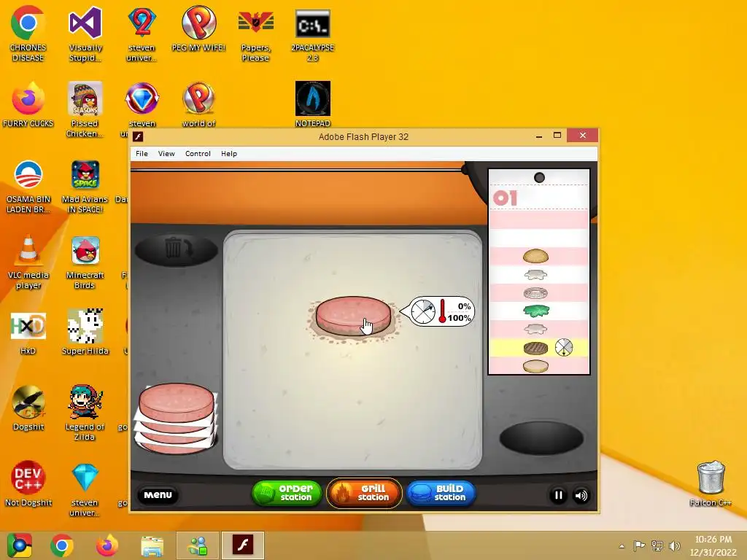The height and width of the screenshot is (560, 747).
Task: Open OSAMA BIN LADEN desktop shortcut
Action: [28, 185]
